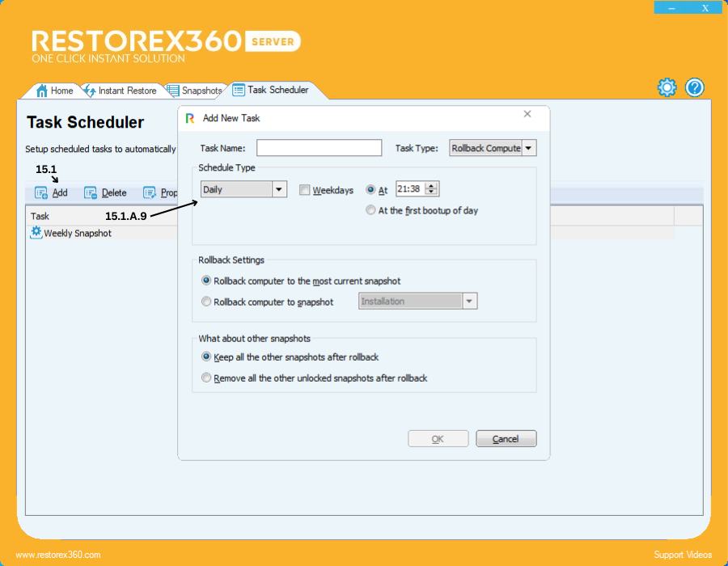Close the Add New Task dialog

[x=527, y=114]
